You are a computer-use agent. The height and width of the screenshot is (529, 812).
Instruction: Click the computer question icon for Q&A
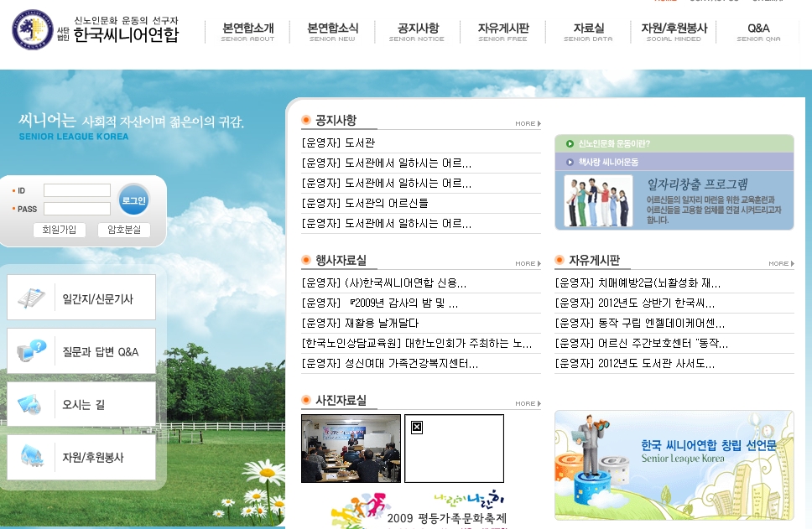pos(31,351)
